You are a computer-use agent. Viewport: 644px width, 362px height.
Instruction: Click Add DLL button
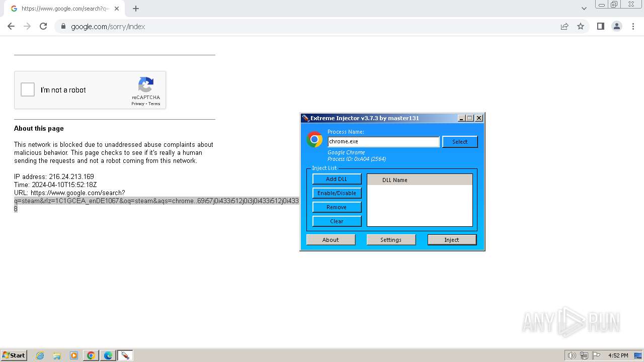point(337,179)
